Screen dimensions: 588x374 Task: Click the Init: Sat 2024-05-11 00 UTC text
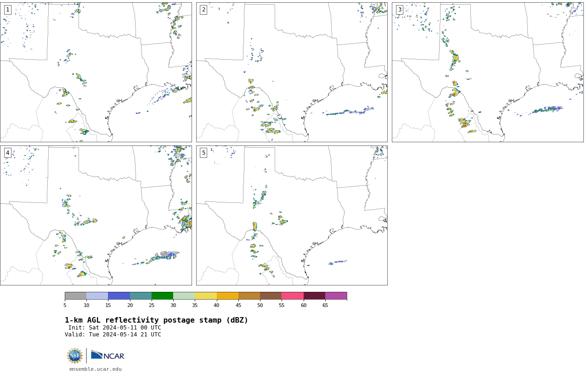point(115,328)
